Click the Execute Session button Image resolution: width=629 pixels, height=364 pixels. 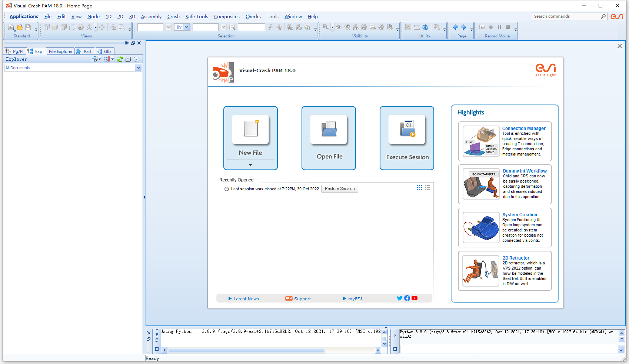pyautogui.click(x=407, y=138)
